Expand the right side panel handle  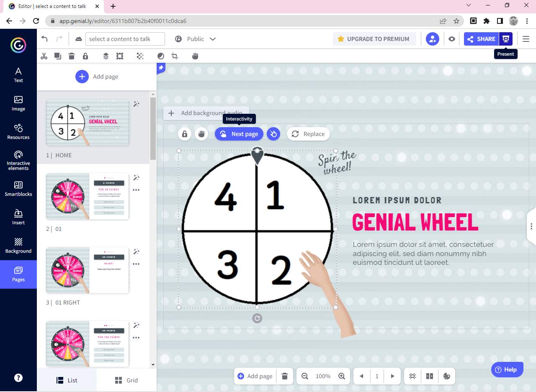(531, 226)
